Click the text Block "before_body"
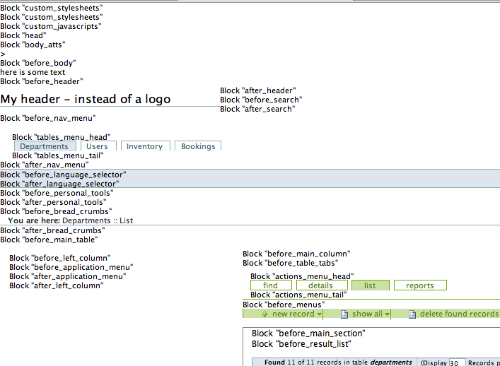 click(38, 63)
